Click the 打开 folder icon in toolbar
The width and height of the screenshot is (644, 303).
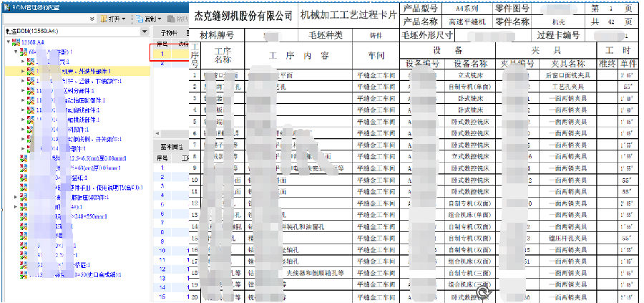[102, 19]
